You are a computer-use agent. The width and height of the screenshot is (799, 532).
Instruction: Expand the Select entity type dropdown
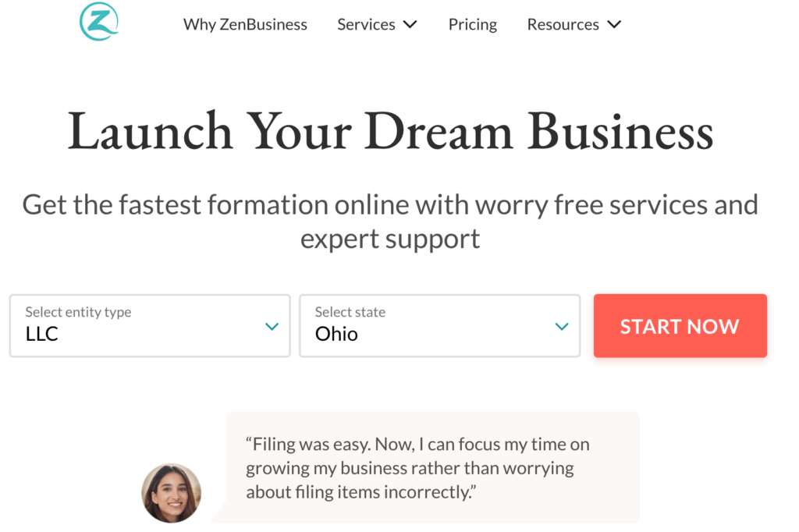[148, 326]
